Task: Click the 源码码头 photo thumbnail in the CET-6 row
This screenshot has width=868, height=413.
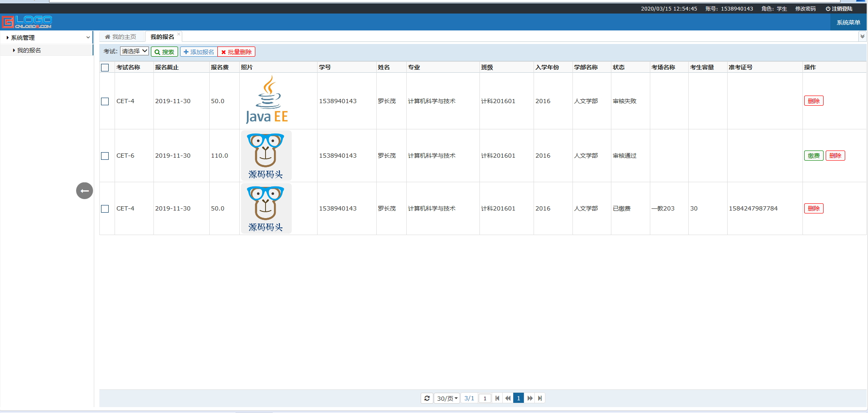Action: (x=266, y=156)
